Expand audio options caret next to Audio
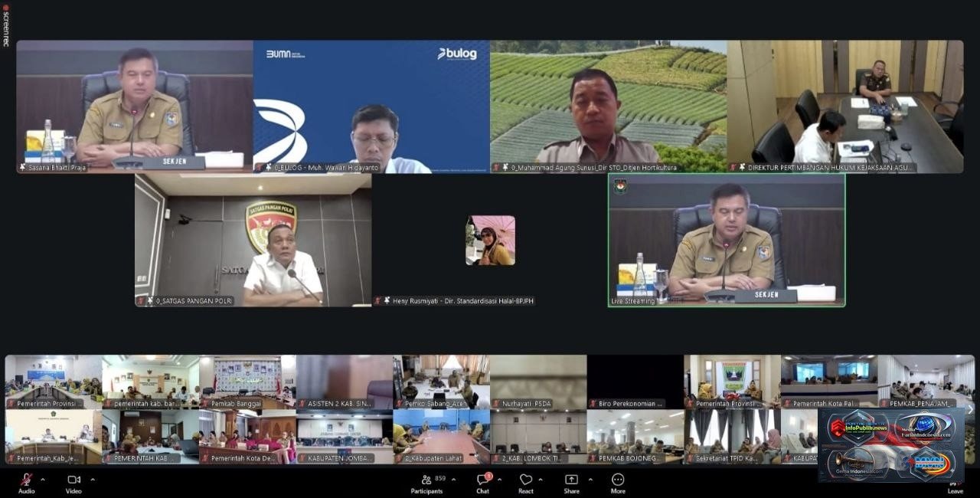The image size is (980, 498). [43, 480]
